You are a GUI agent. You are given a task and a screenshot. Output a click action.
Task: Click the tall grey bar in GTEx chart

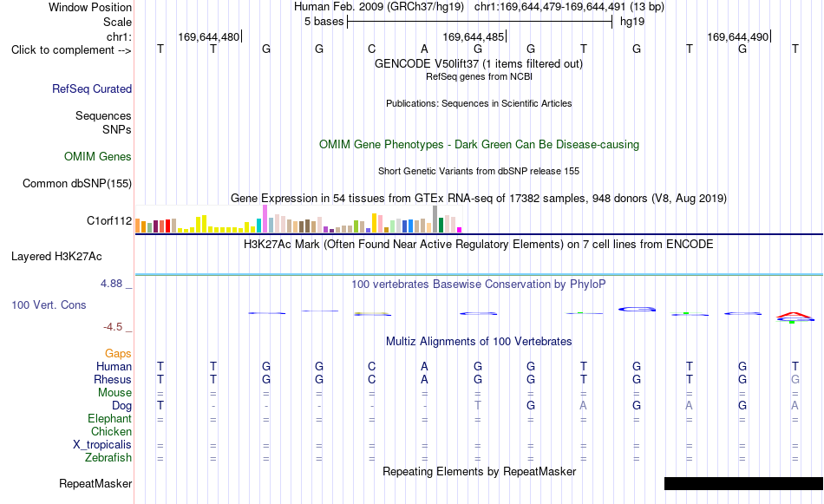(x=435, y=219)
